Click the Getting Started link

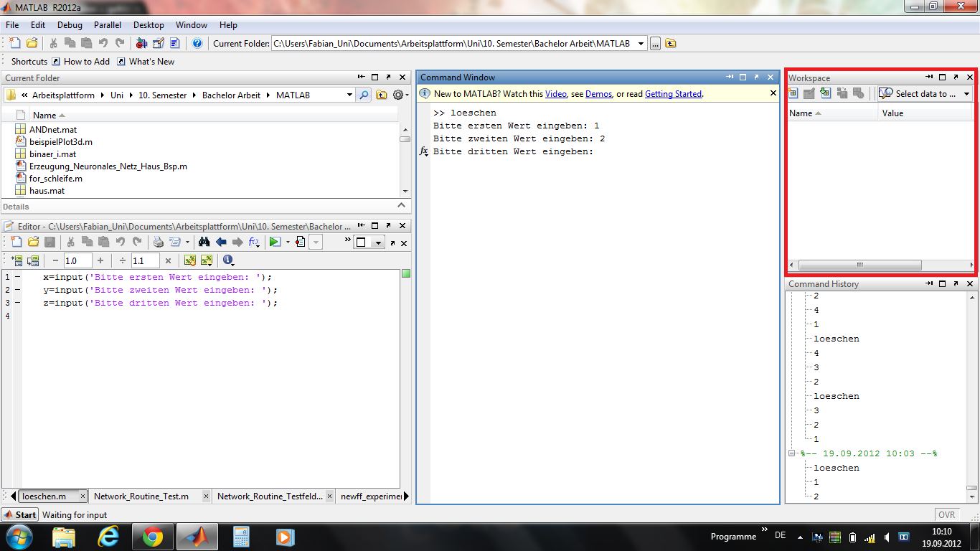pos(673,94)
